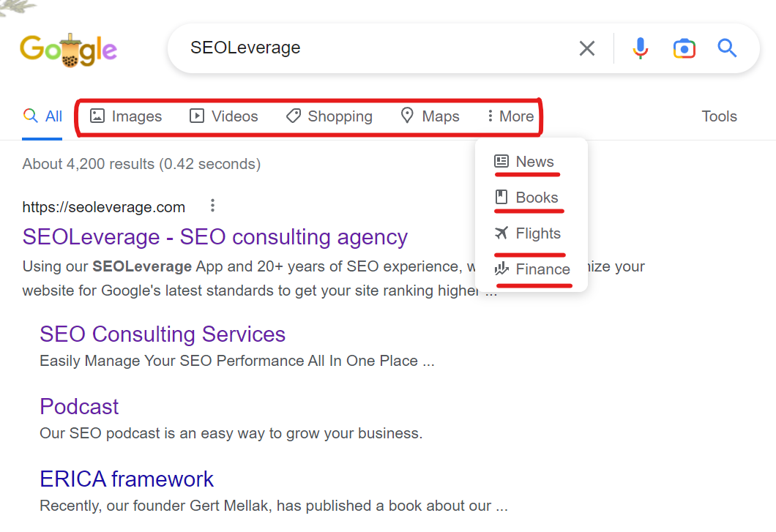776x532 pixels.
Task: Choose Books from the More menu
Action: pos(526,198)
